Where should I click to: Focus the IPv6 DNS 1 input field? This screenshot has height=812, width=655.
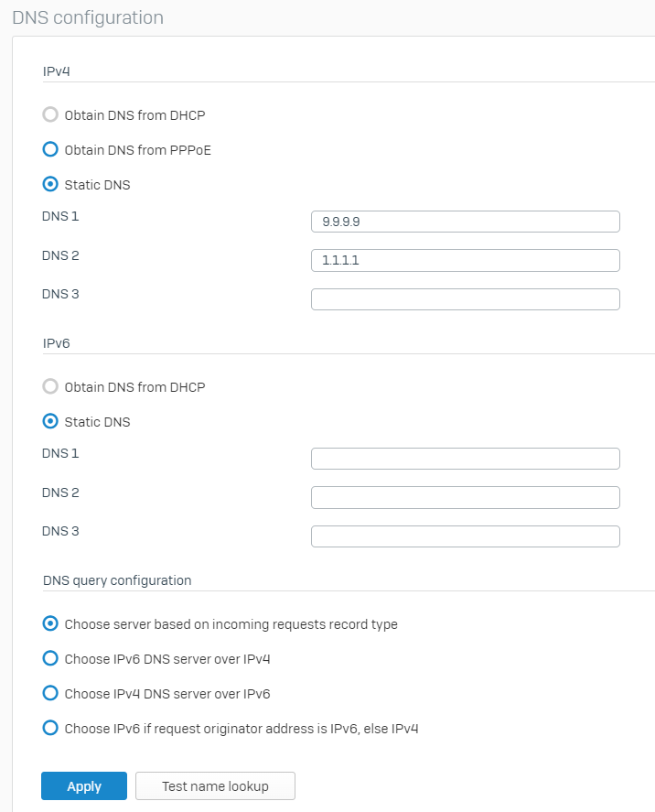point(465,459)
